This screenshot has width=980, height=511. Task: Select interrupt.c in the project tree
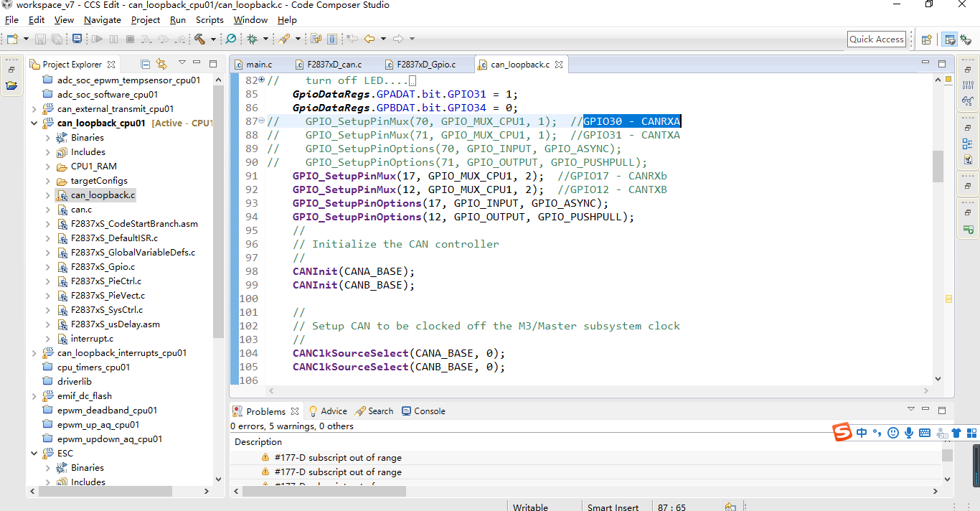92,339
